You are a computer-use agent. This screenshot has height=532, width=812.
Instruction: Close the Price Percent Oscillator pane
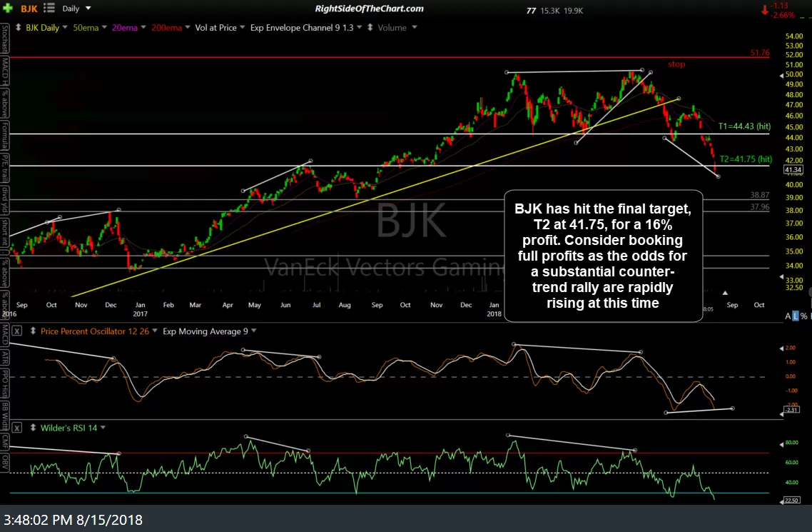click(x=17, y=331)
